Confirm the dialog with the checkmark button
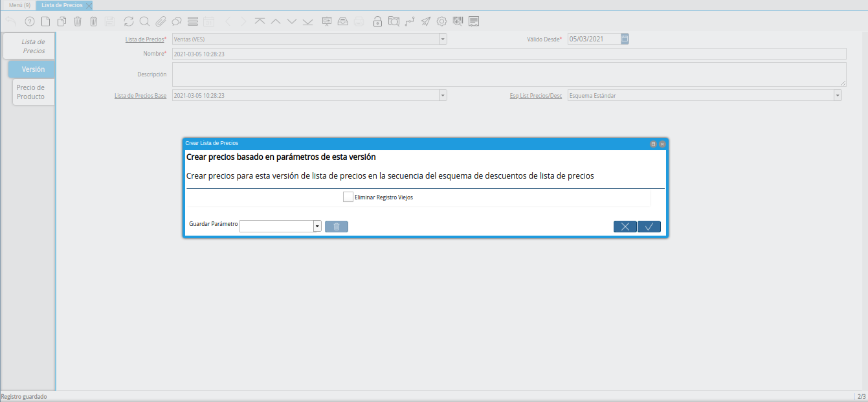868x402 pixels. 649,227
